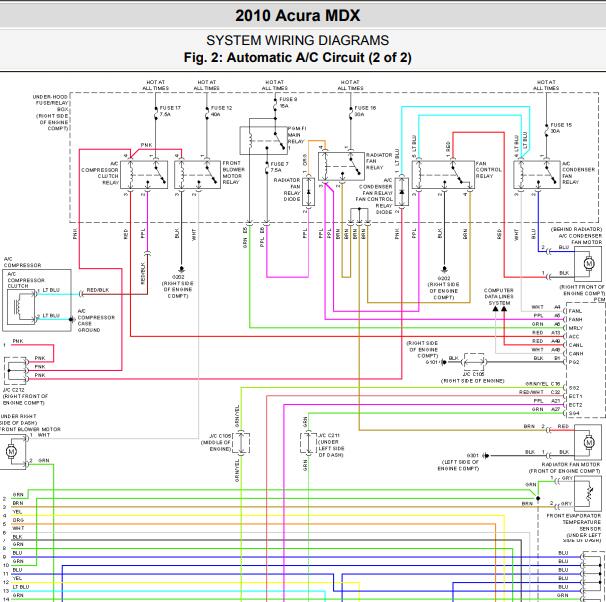Select the ACC pin label on the PCM
Image resolution: width=606 pixels, height=602 pixels.
point(574,337)
